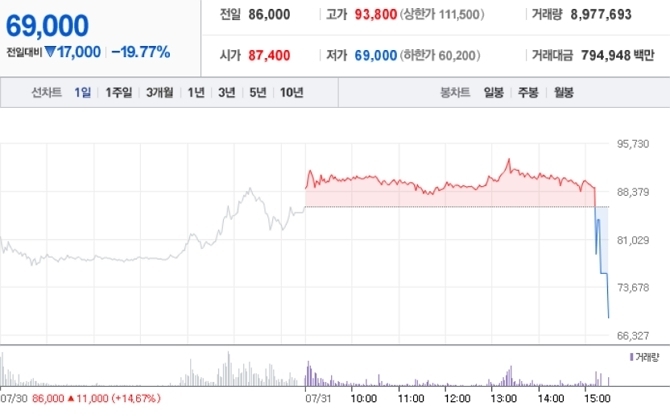Click the current price 69,000
The image size is (670, 419).
pyautogui.click(x=47, y=25)
